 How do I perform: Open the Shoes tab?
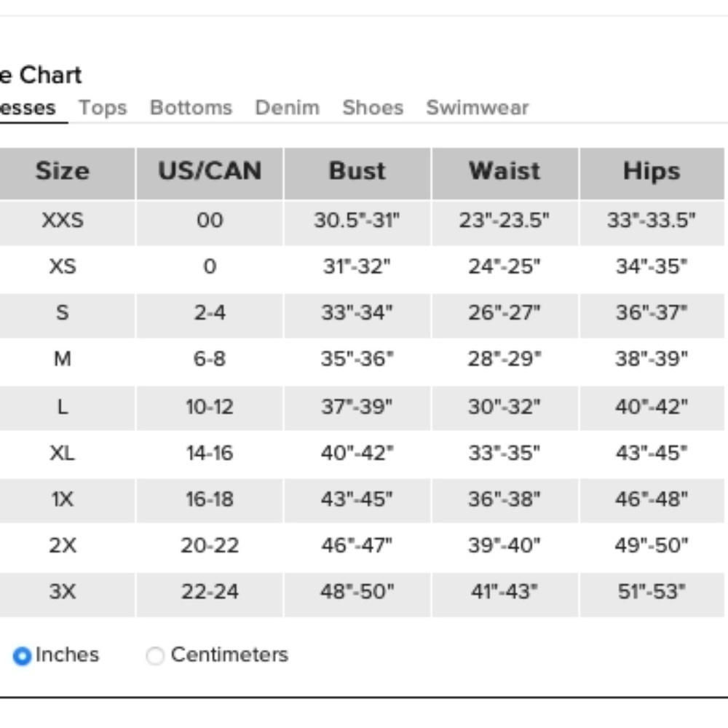click(373, 108)
